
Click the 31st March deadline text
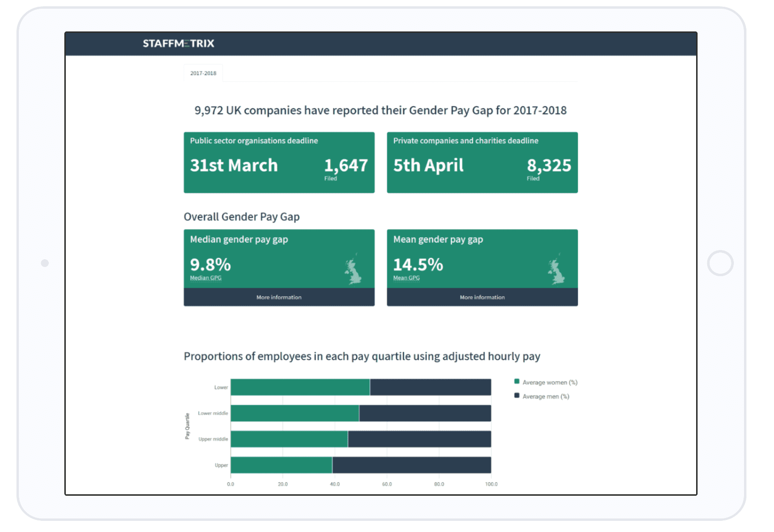click(x=234, y=165)
